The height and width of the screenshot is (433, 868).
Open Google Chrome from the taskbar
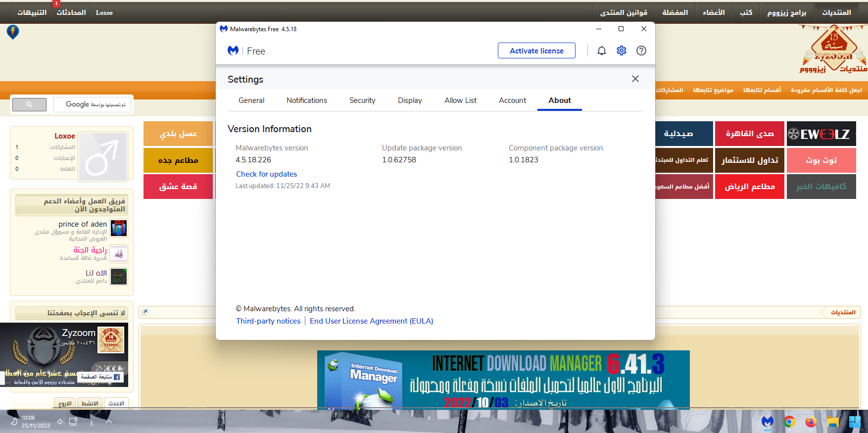[789, 422]
